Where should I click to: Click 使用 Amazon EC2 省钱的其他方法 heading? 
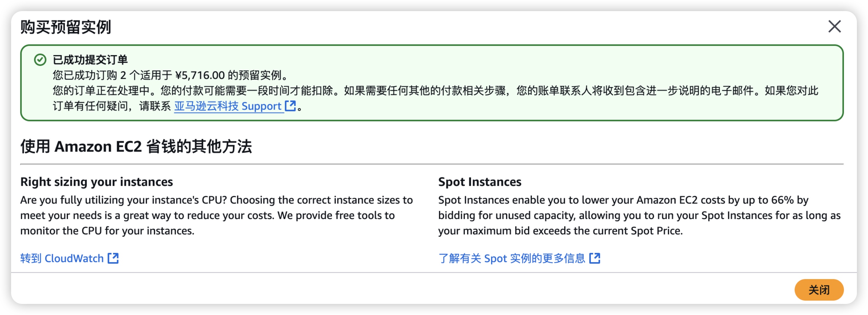pyautogui.click(x=136, y=146)
